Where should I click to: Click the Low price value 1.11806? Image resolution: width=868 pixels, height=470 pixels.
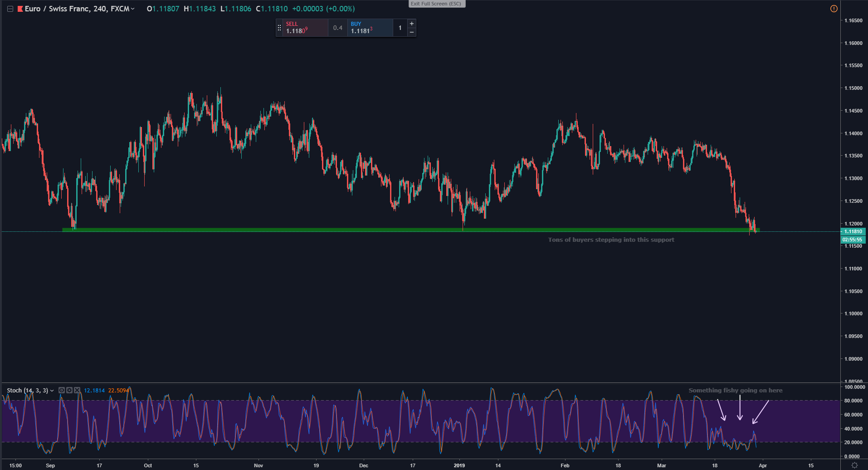pos(238,9)
